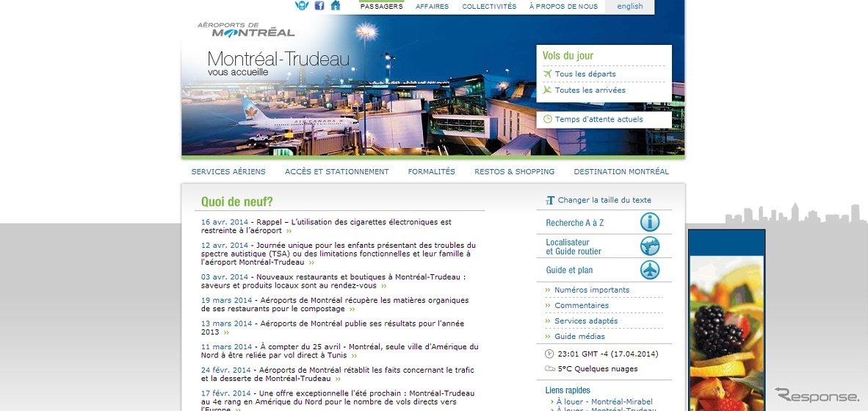
Task: Click the clock icon beside 23:01 GMT -4
Action: tap(549, 354)
